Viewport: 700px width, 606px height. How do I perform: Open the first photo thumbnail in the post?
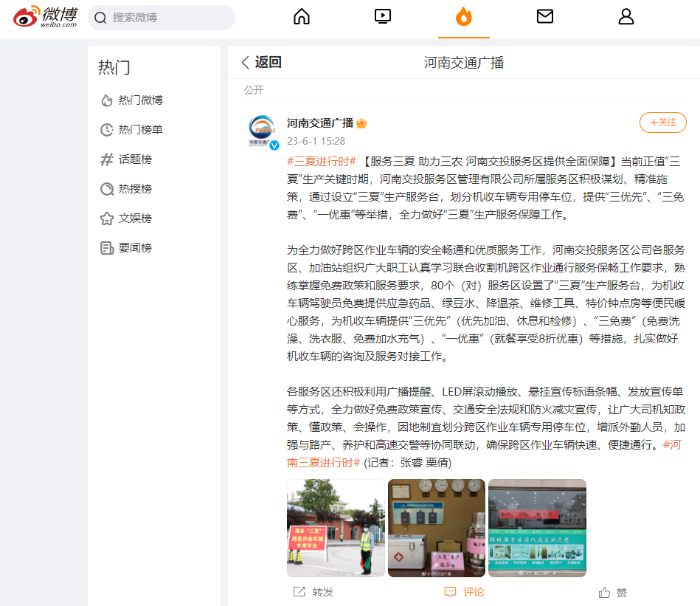pos(335,528)
